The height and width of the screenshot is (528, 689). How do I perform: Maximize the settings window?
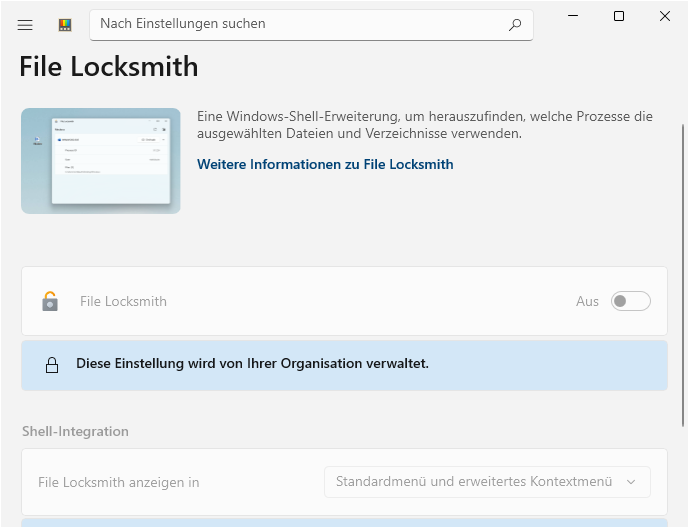(619, 16)
